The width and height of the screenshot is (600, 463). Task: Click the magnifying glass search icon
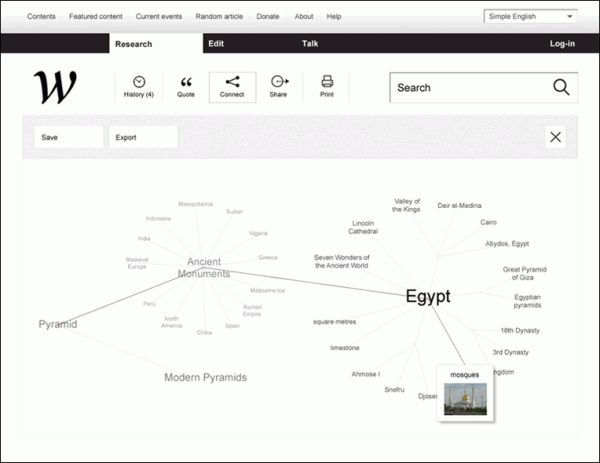click(561, 87)
